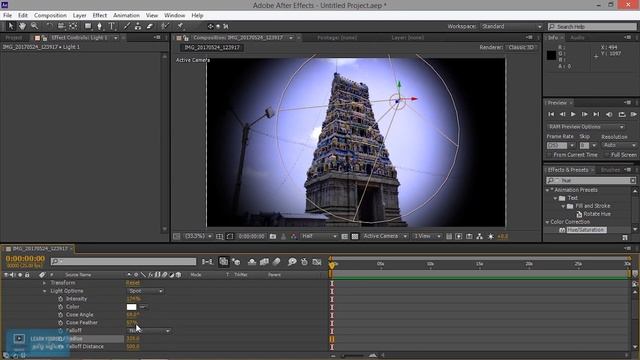Viewport: 640px width, 360px height.
Task: Click the Composition Flowchart icon in viewer footer
Action: pyautogui.click(x=480, y=236)
